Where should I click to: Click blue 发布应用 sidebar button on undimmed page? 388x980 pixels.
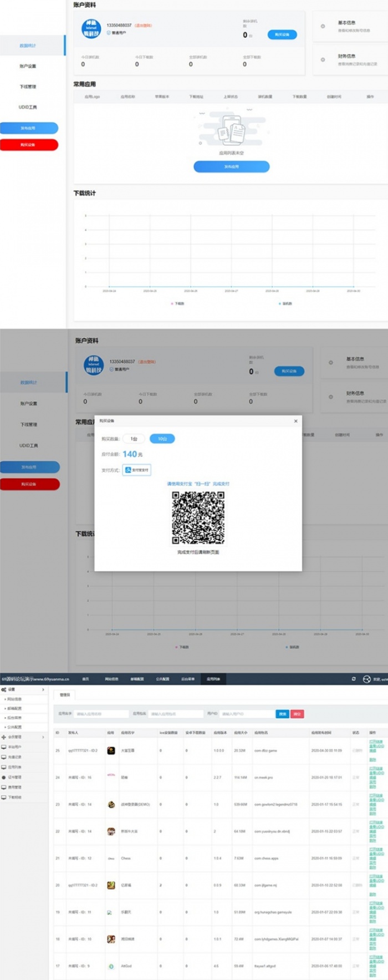point(29,128)
